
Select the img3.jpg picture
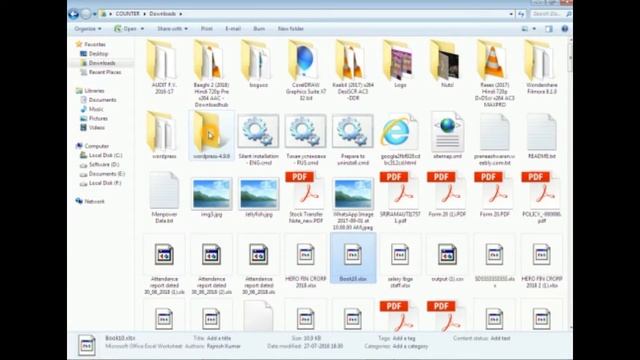[x=211, y=197]
